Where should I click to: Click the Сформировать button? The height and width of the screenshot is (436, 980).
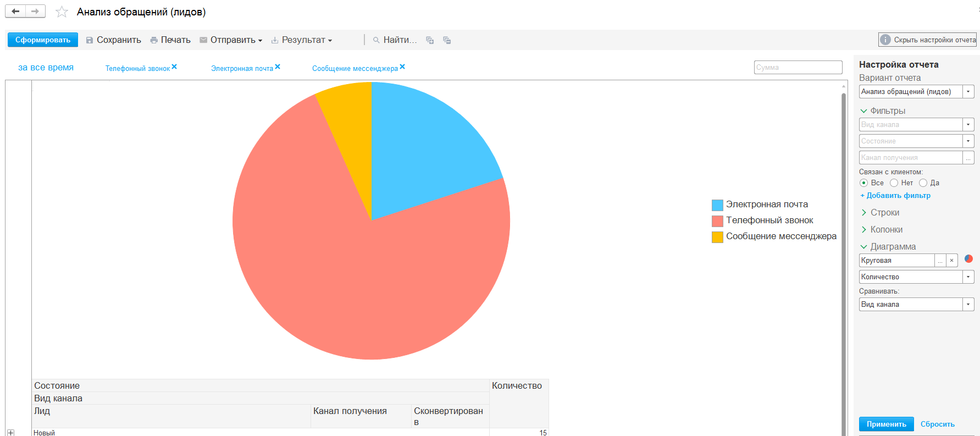[43, 40]
